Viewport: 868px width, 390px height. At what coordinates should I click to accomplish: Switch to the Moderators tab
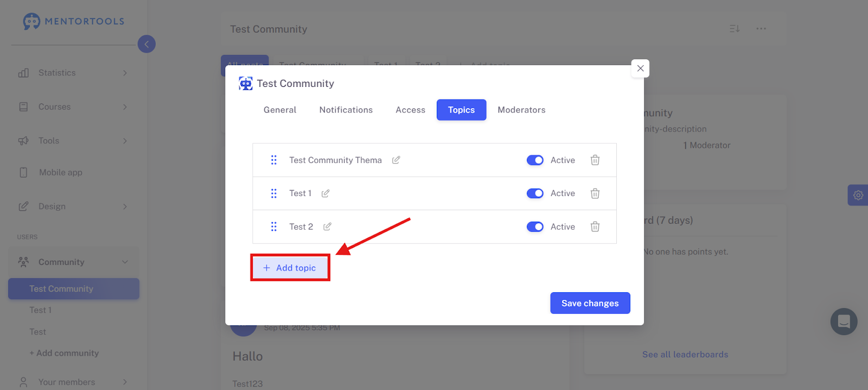click(522, 110)
